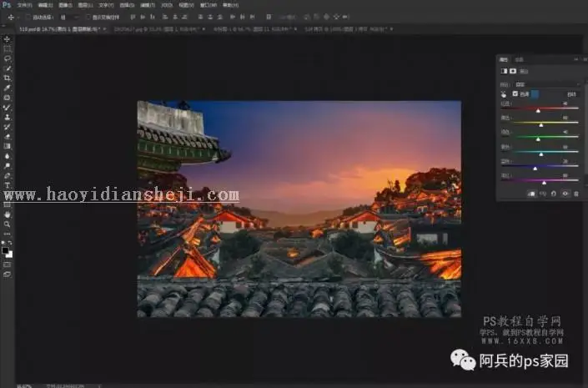Image resolution: width=588 pixels, height=388 pixels.
Task: Toggle adjustment layer visibility eye icon
Action: [565, 194]
